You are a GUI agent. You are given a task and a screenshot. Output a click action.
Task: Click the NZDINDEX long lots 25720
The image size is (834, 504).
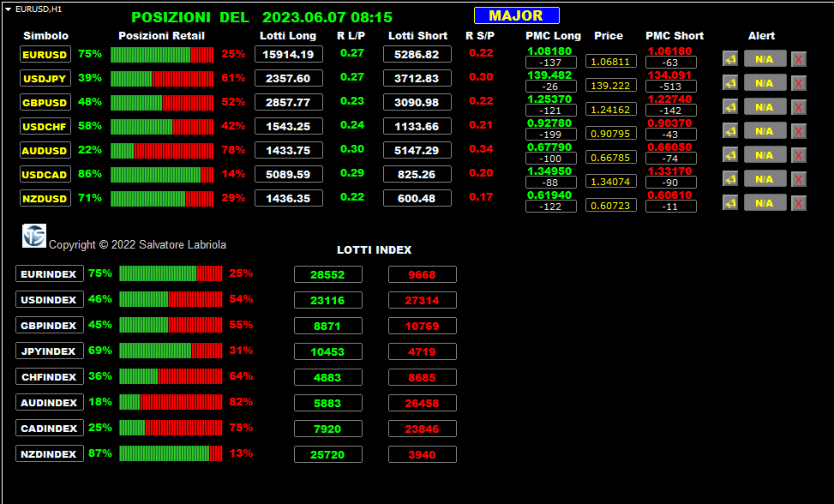click(328, 454)
